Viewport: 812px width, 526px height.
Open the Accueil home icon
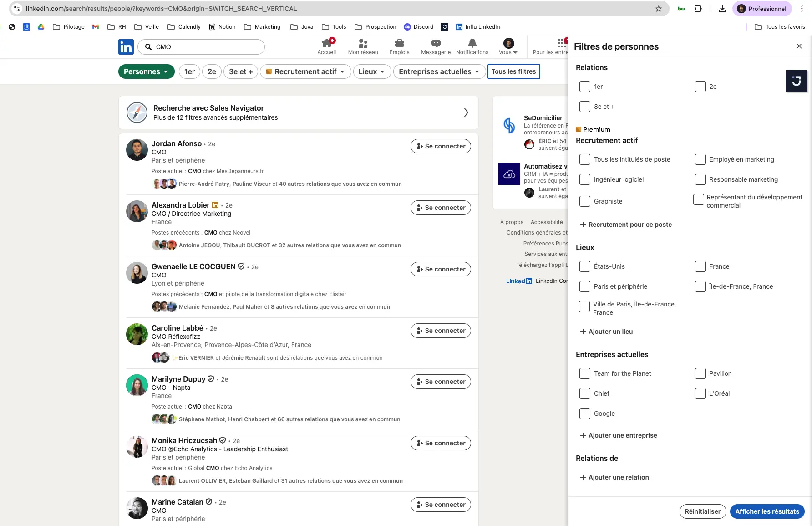(x=326, y=44)
